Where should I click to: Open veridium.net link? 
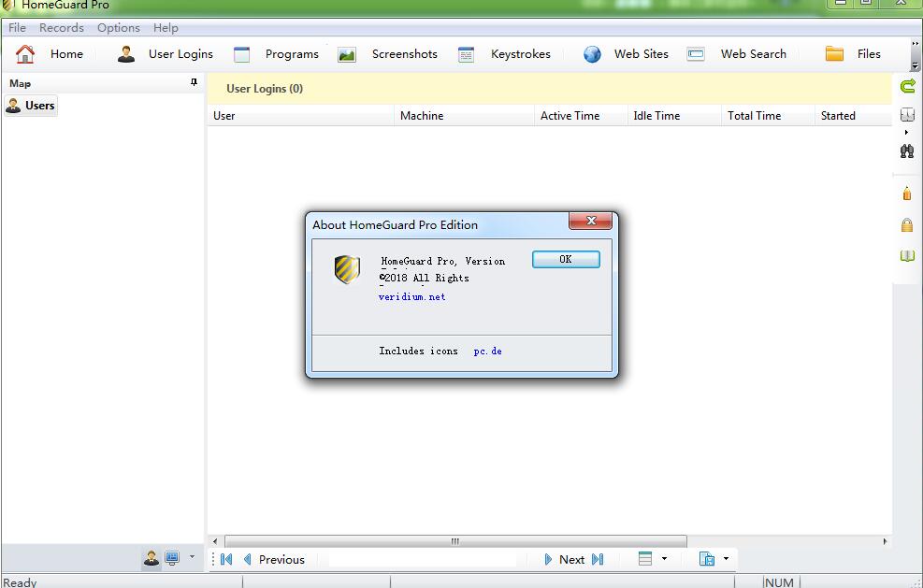pyautogui.click(x=412, y=296)
